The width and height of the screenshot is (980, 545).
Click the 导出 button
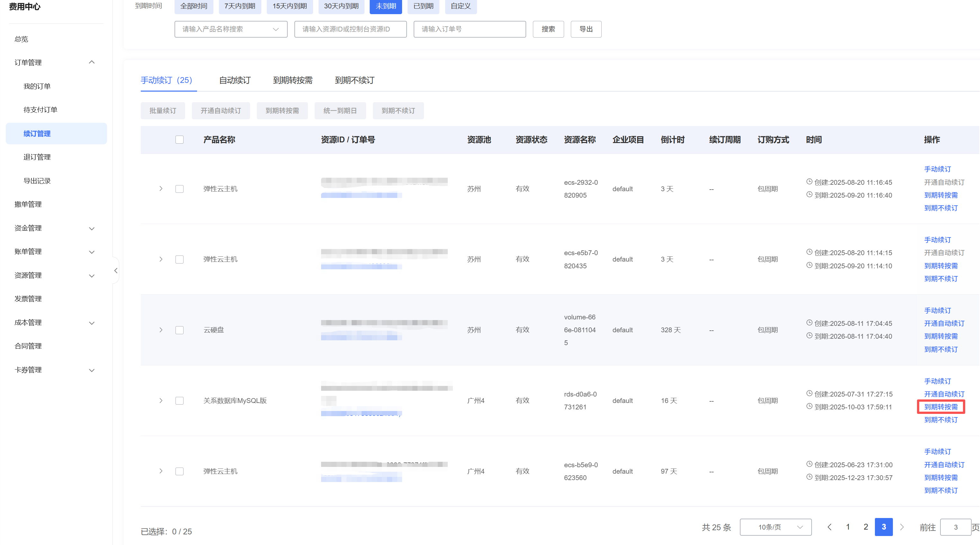tap(586, 29)
